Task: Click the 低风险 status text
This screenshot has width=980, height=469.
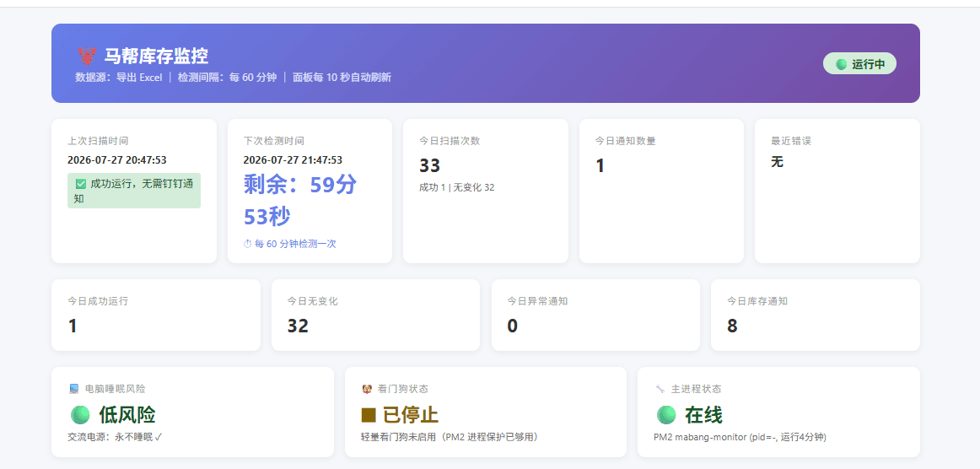Action: pyautogui.click(x=127, y=415)
